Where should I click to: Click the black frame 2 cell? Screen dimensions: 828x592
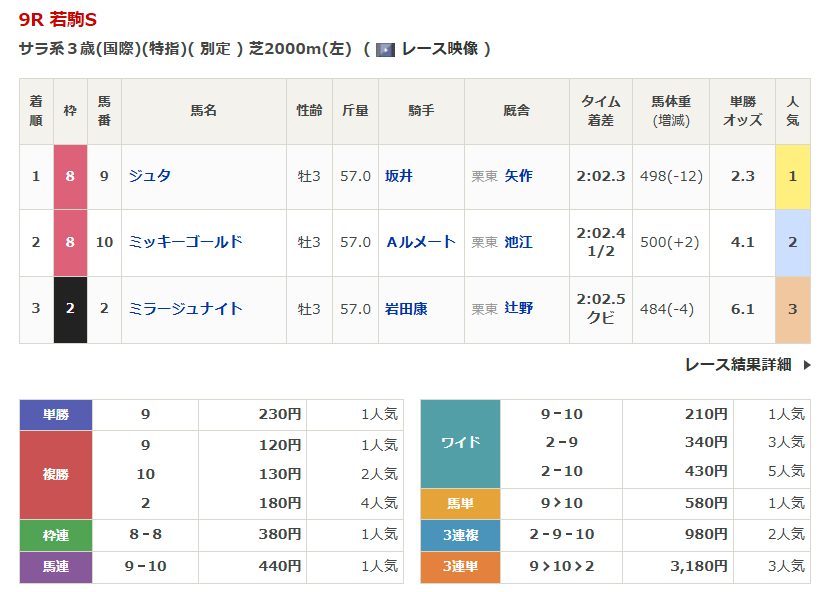pyautogui.click(x=70, y=308)
